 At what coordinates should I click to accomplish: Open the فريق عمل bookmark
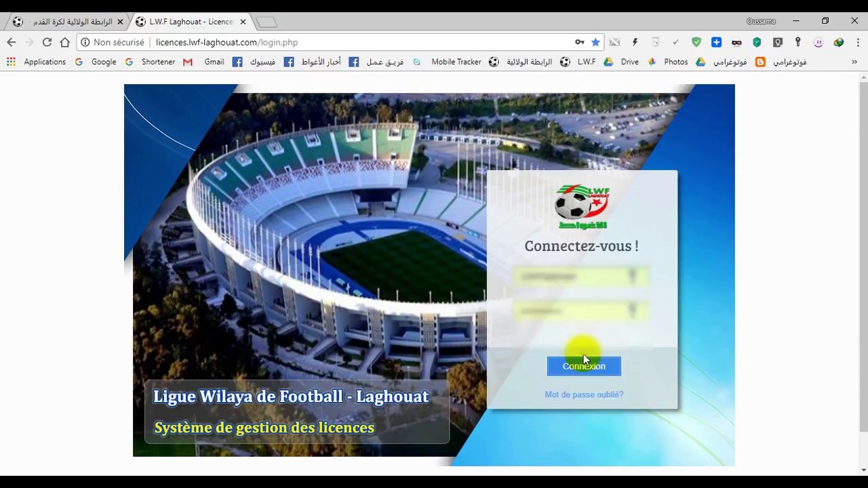[376, 62]
